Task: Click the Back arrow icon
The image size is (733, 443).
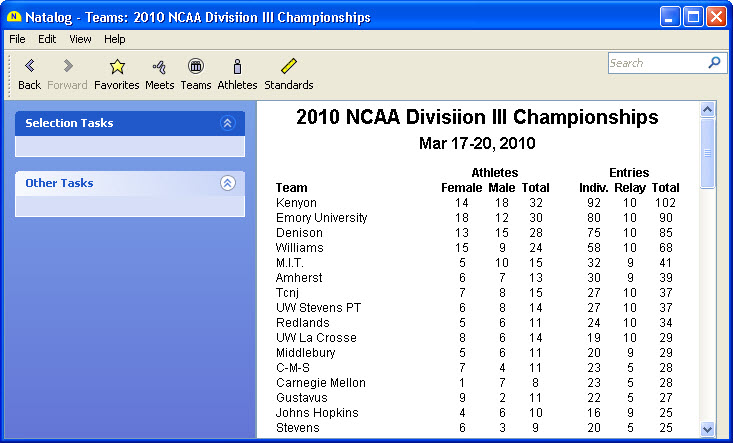Action: [x=29, y=67]
